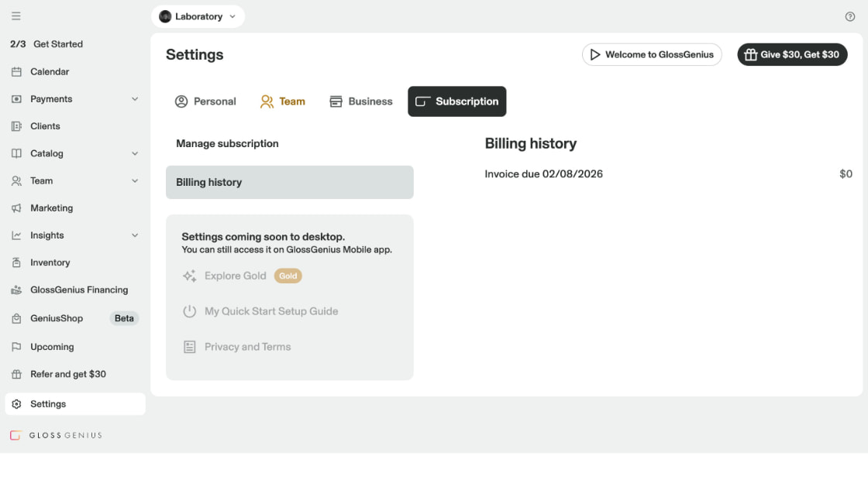Expand the Insights sidebar section
Screen dimensions: 868x487
pos(135,235)
